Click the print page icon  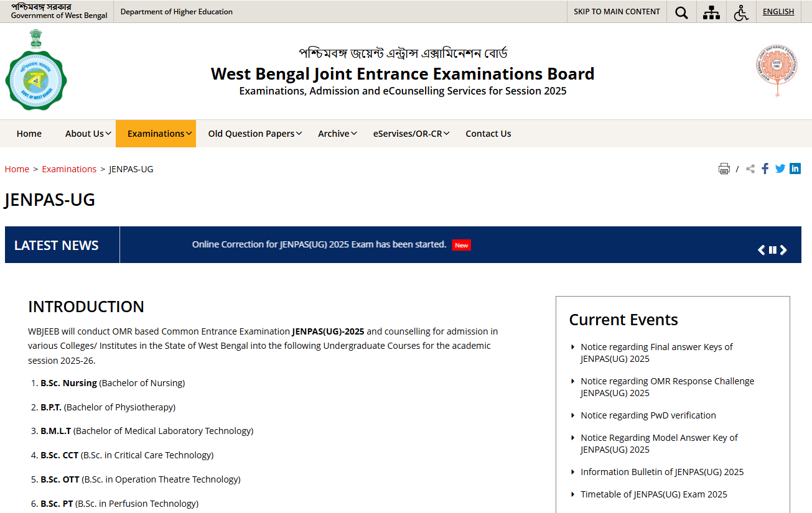[724, 168]
